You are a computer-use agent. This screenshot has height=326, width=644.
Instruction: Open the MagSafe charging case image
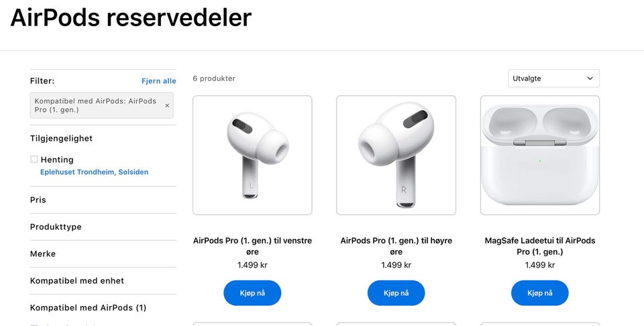[x=539, y=155]
